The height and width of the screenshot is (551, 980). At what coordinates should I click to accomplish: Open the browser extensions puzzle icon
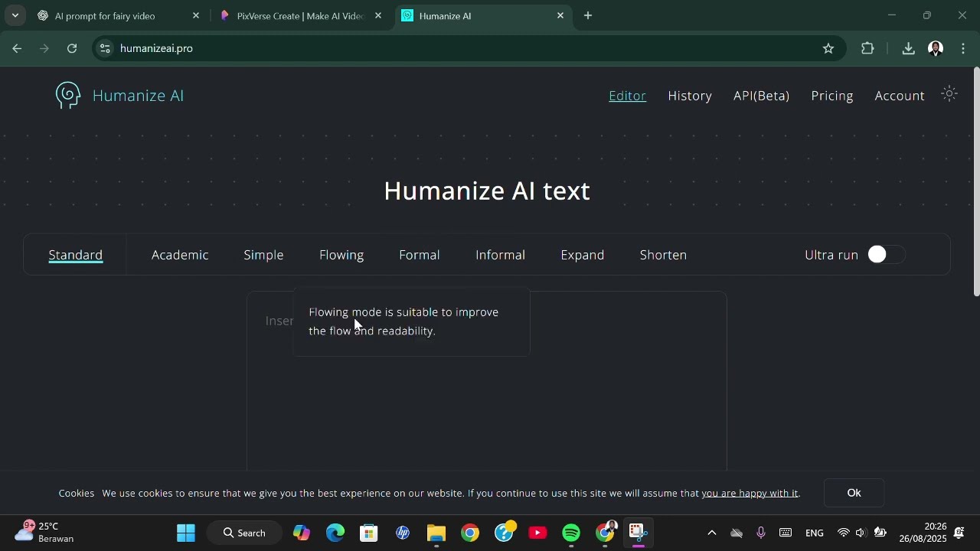click(867, 48)
